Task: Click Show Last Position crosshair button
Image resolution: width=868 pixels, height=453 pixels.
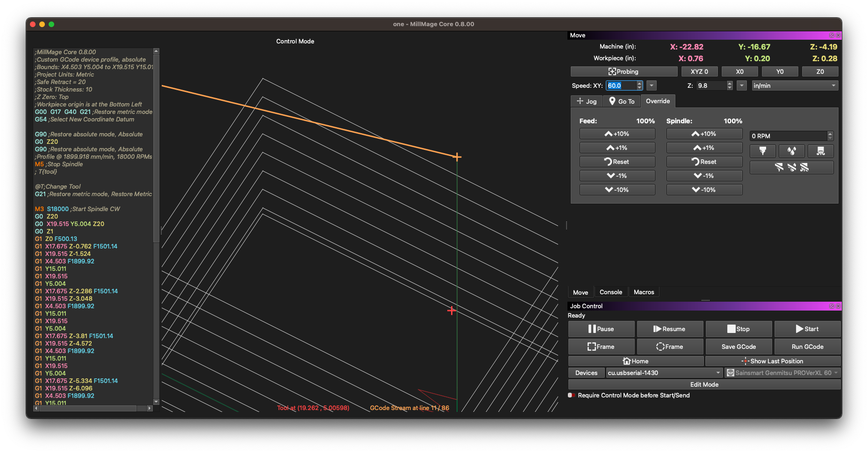Action: point(772,361)
